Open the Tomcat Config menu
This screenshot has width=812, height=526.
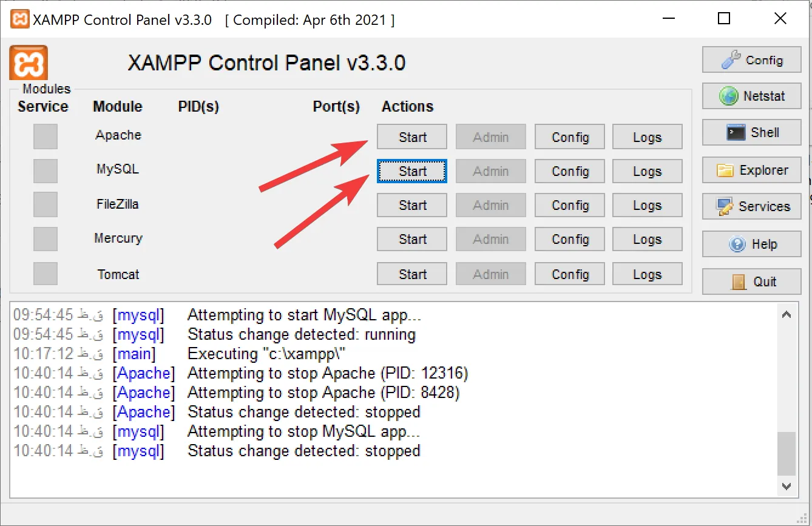pyautogui.click(x=570, y=274)
